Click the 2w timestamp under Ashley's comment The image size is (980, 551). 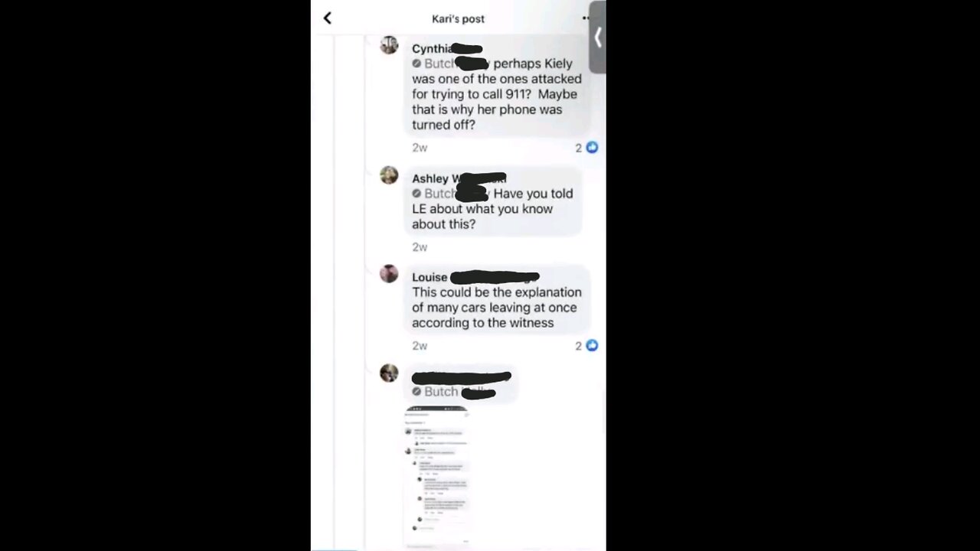point(420,247)
